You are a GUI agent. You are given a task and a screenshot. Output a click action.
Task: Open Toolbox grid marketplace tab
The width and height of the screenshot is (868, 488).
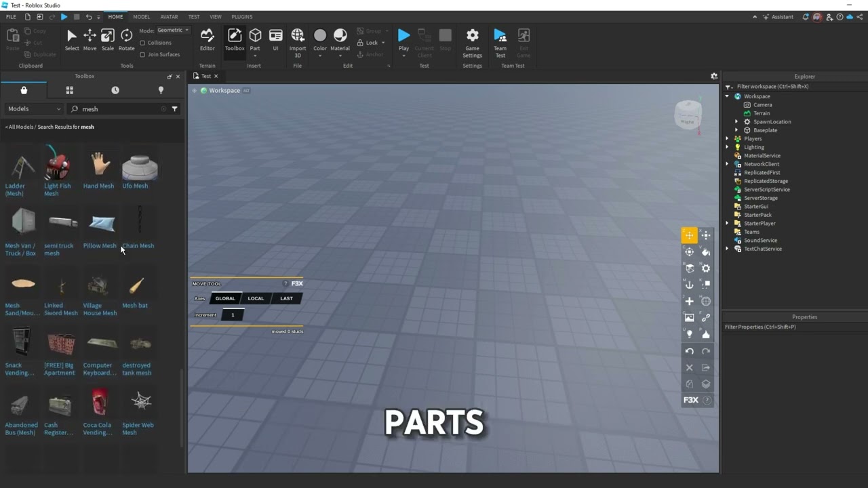[69, 90]
